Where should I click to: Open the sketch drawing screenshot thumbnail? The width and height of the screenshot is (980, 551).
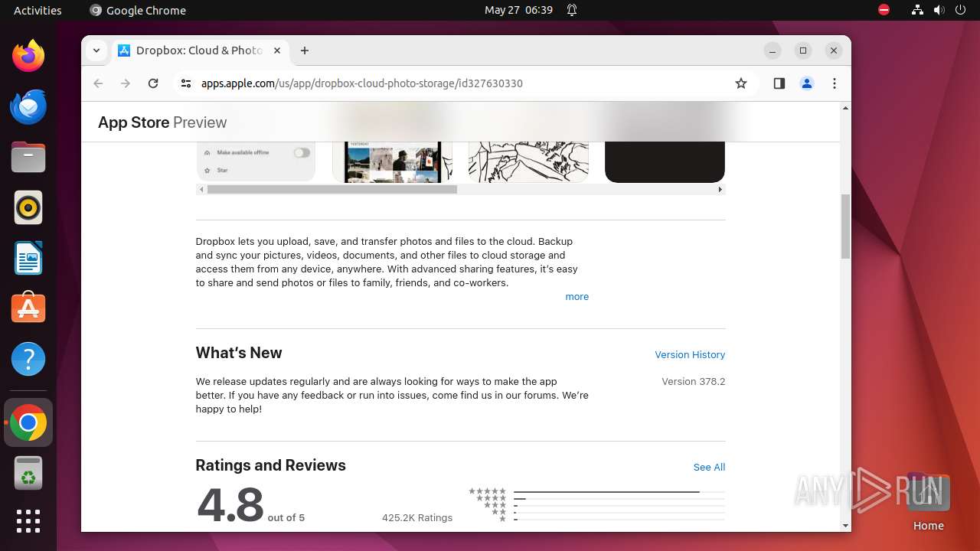528,161
